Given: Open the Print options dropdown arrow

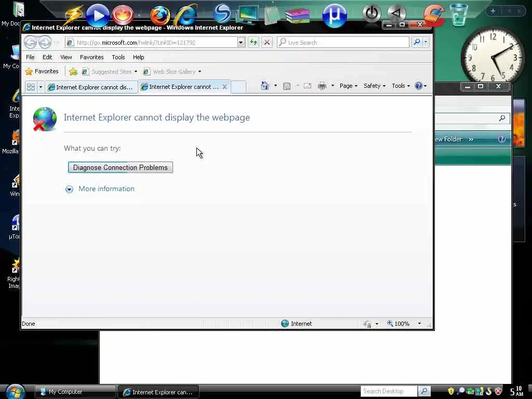Looking at the screenshot, I should coord(332,86).
